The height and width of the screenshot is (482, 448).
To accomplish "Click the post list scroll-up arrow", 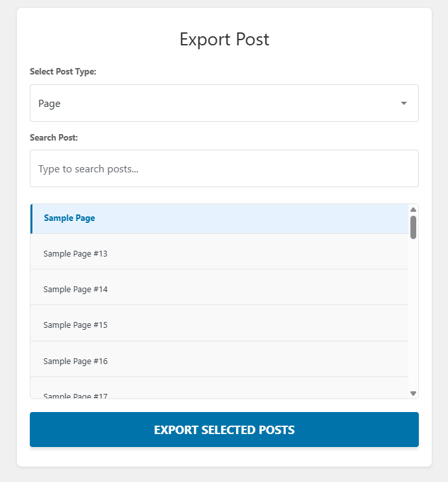I will coord(413,209).
